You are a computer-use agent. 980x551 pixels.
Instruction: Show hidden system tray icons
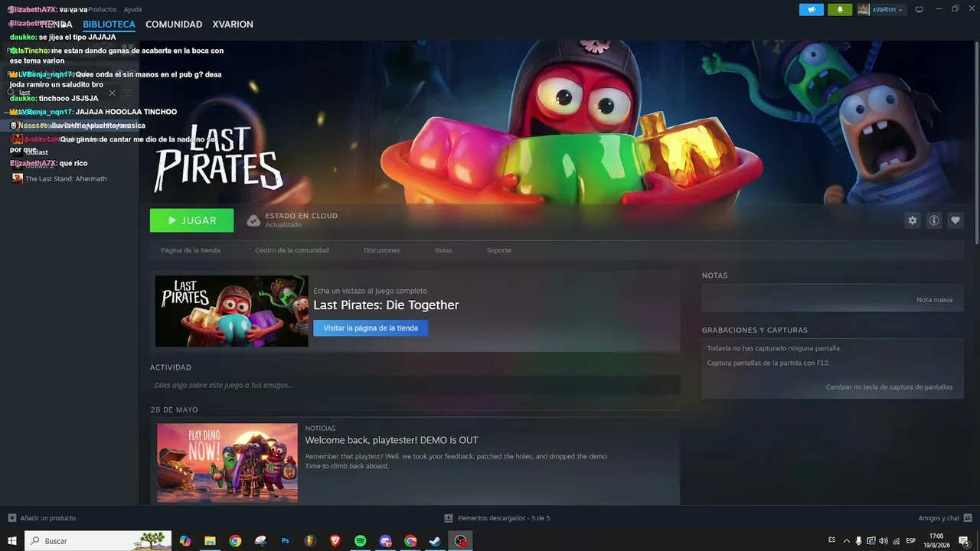click(x=846, y=541)
